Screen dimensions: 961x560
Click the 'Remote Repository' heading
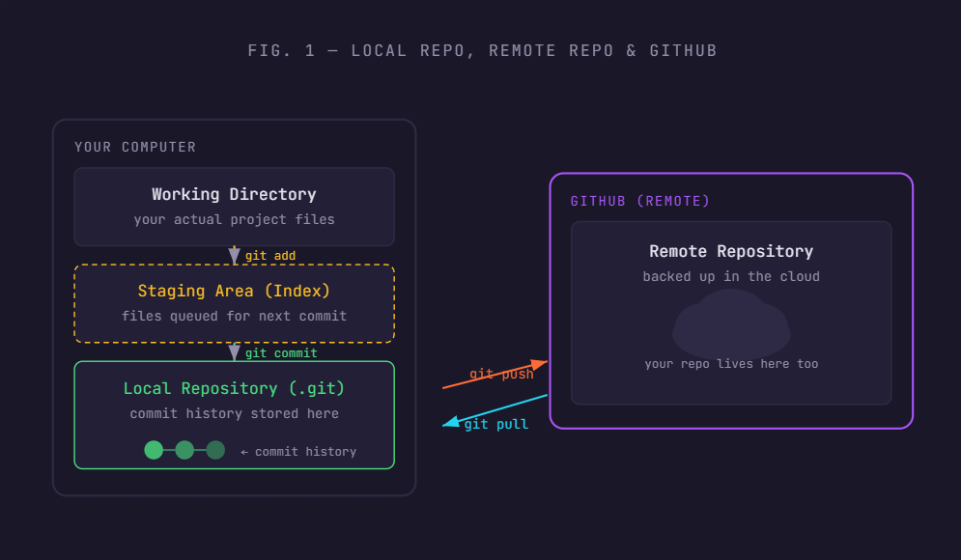click(x=731, y=251)
